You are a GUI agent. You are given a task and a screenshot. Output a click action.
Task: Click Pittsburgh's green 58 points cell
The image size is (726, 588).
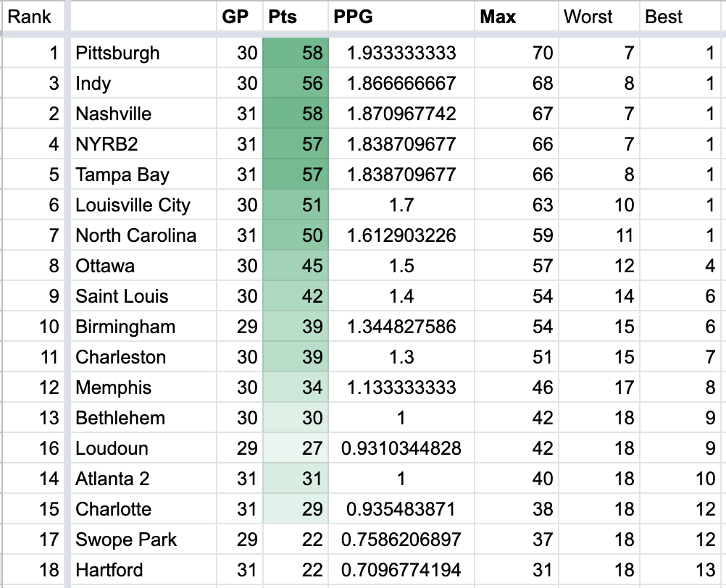click(296, 53)
